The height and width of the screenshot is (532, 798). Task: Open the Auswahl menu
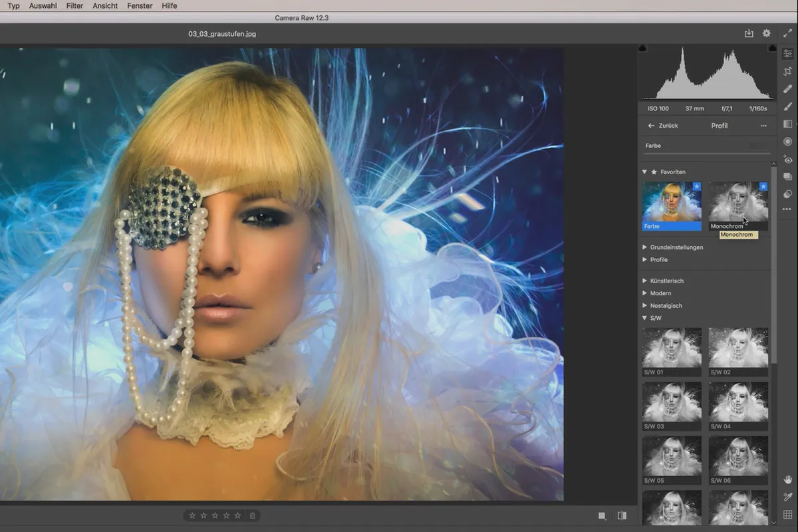[x=43, y=5]
